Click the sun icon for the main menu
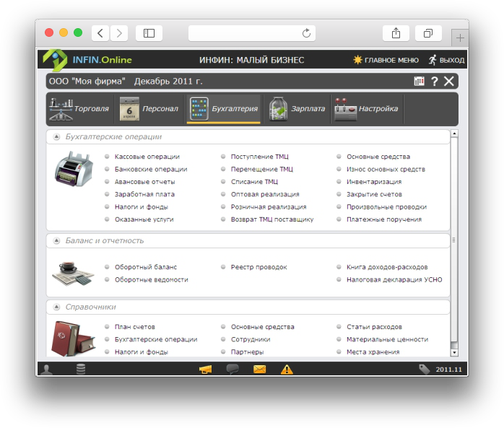The height and width of the screenshot is (428, 504). click(357, 60)
